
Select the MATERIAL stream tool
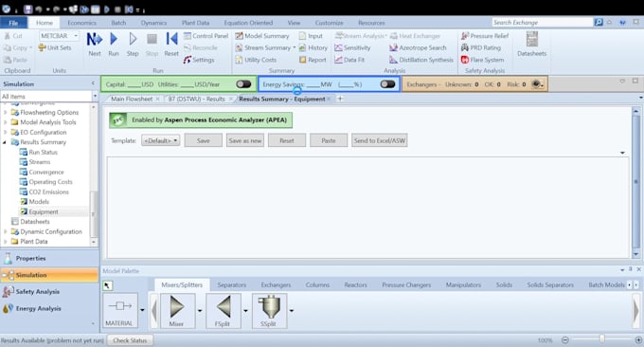[120, 310]
